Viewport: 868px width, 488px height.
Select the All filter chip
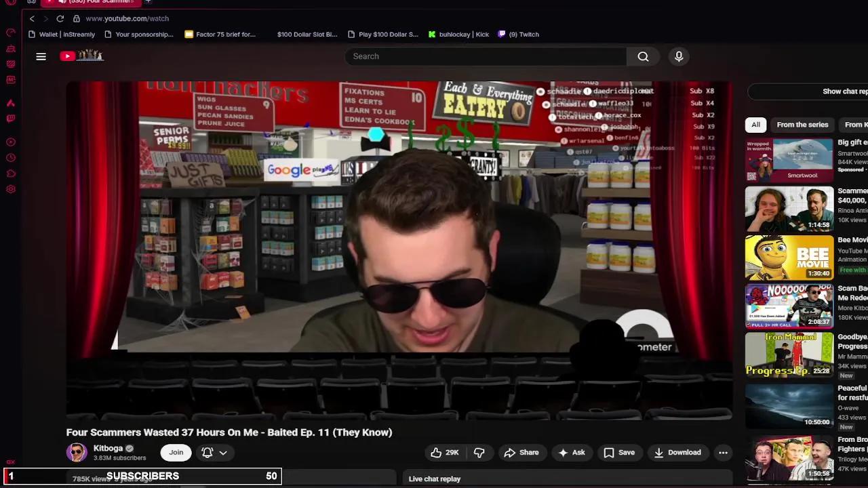[755, 125]
